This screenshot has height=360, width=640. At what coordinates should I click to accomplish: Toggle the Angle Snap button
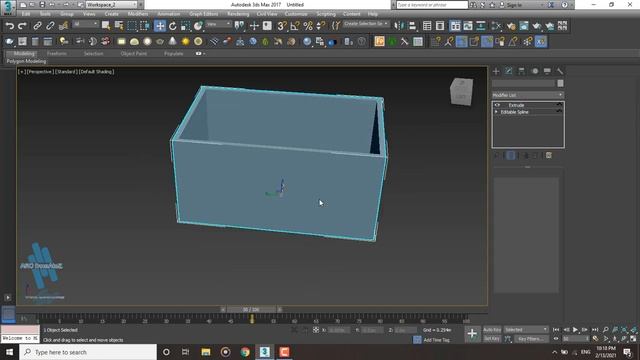click(295, 26)
